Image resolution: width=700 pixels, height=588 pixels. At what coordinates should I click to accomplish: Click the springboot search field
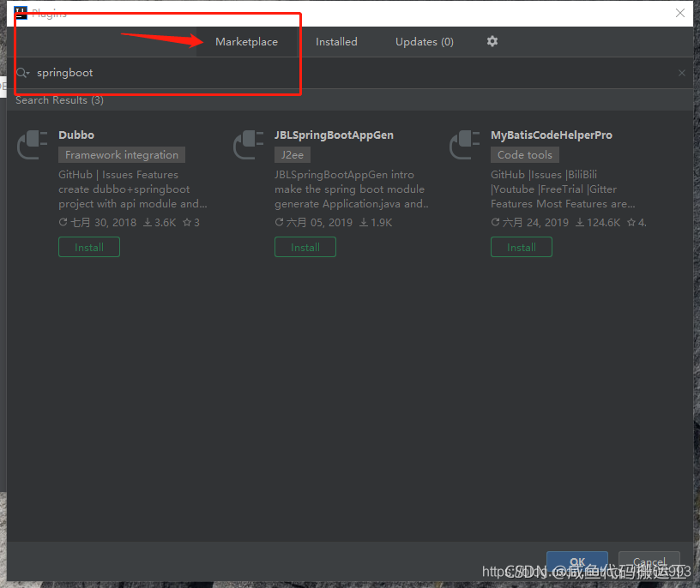pyautogui.click(x=348, y=73)
